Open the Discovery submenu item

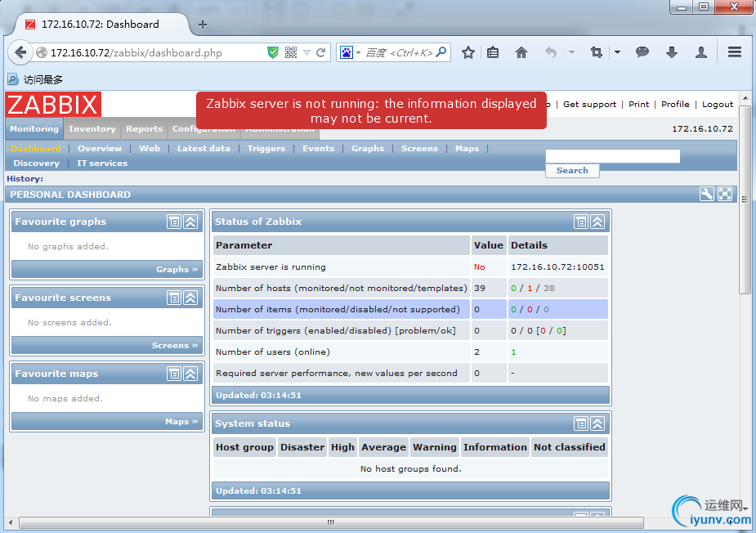(36, 163)
